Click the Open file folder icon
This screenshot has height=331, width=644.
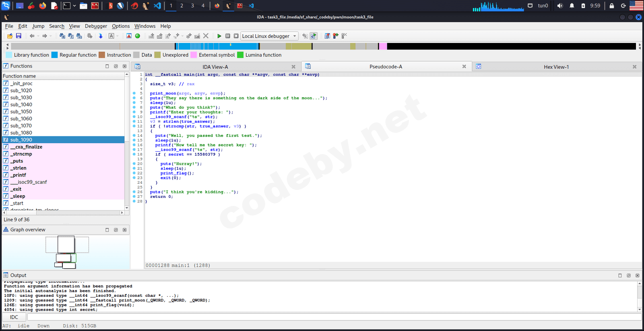pyautogui.click(x=10, y=36)
